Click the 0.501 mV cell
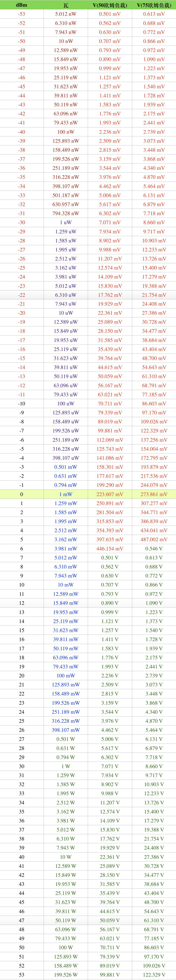Viewport: 176px width, 980px height. click(x=110, y=14)
